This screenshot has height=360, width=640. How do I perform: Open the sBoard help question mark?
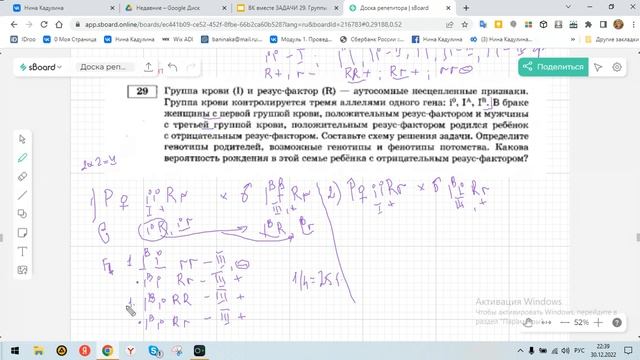[x=617, y=322]
